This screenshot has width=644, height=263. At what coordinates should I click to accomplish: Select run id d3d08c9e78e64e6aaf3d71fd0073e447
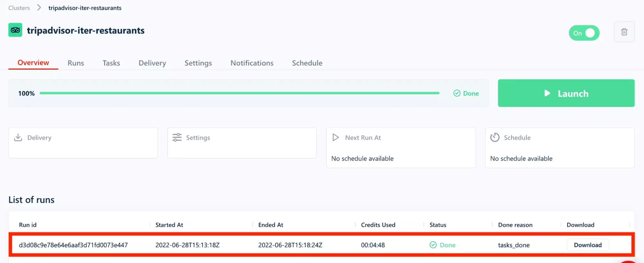point(73,245)
